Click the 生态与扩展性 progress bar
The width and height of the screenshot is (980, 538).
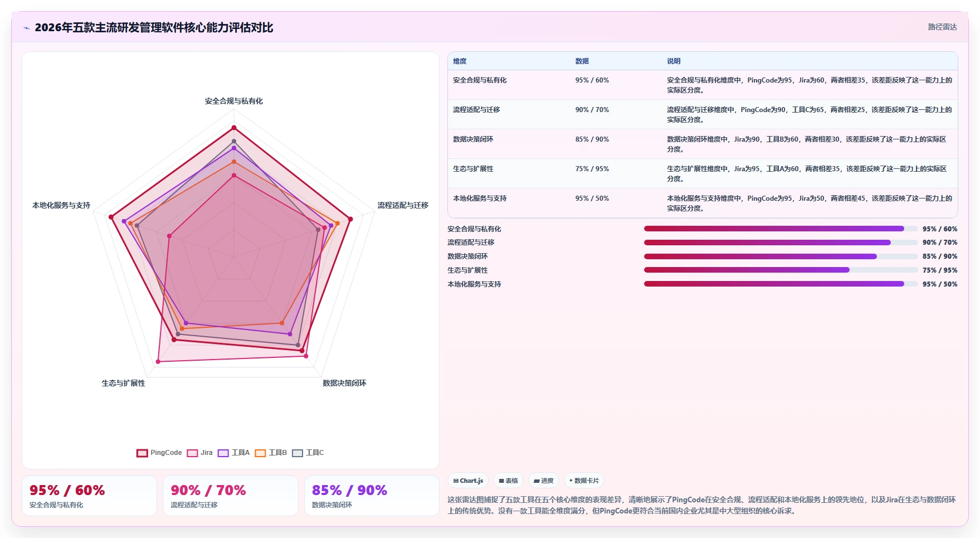tap(781, 270)
